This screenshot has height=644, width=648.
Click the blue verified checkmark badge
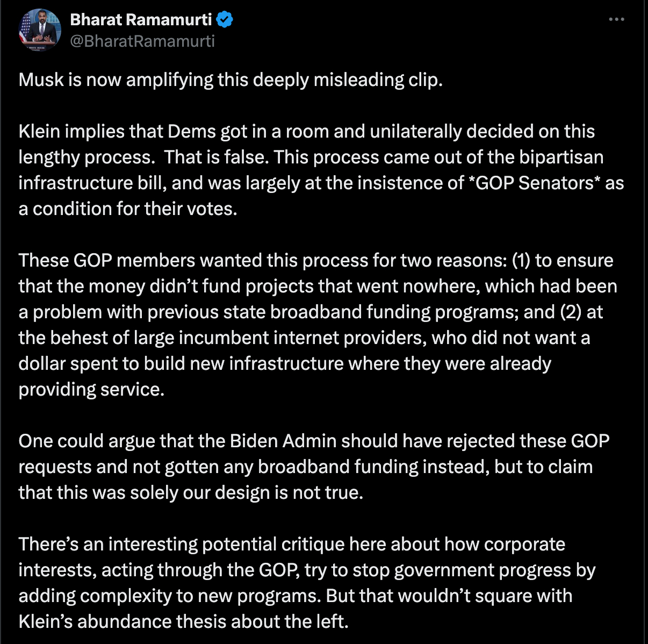click(225, 20)
